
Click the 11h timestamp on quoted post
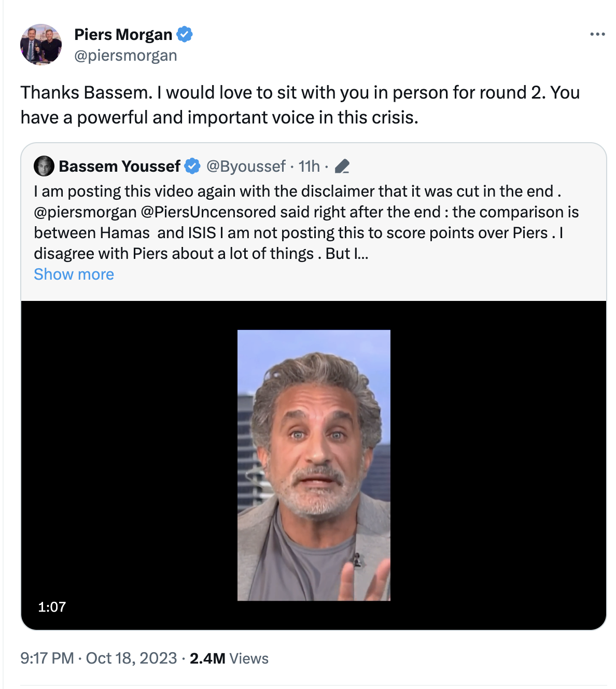point(309,166)
